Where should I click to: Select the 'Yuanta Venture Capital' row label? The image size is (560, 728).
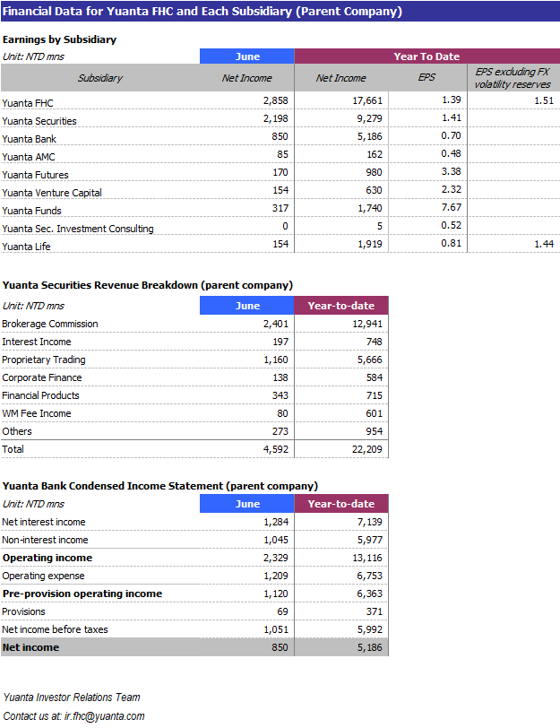pyautogui.click(x=52, y=193)
